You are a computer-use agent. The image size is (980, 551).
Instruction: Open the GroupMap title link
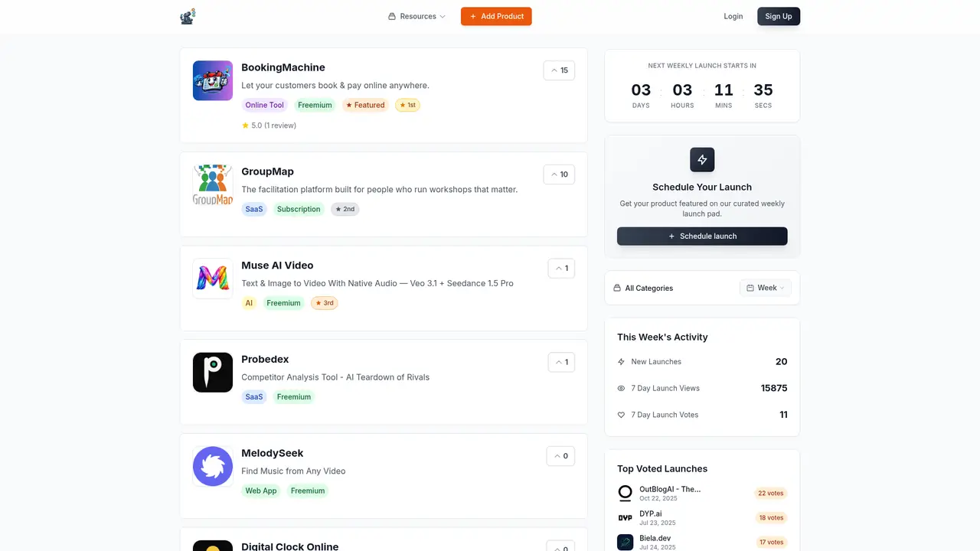(267, 171)
